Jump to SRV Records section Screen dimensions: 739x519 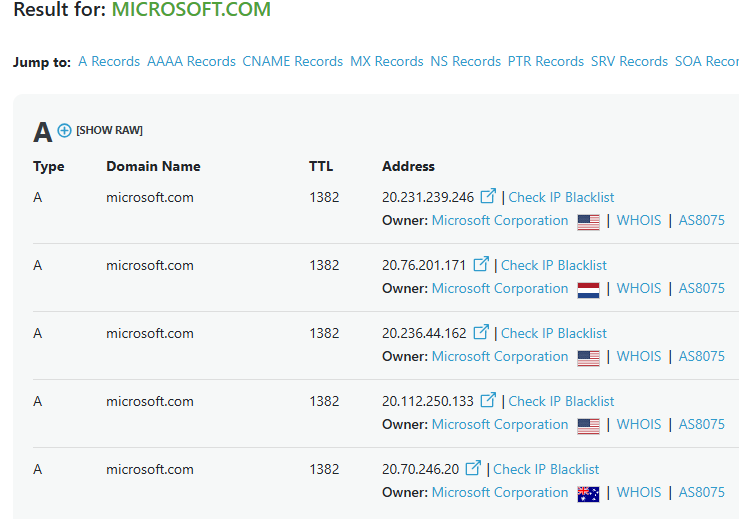[x=629, y=61]
